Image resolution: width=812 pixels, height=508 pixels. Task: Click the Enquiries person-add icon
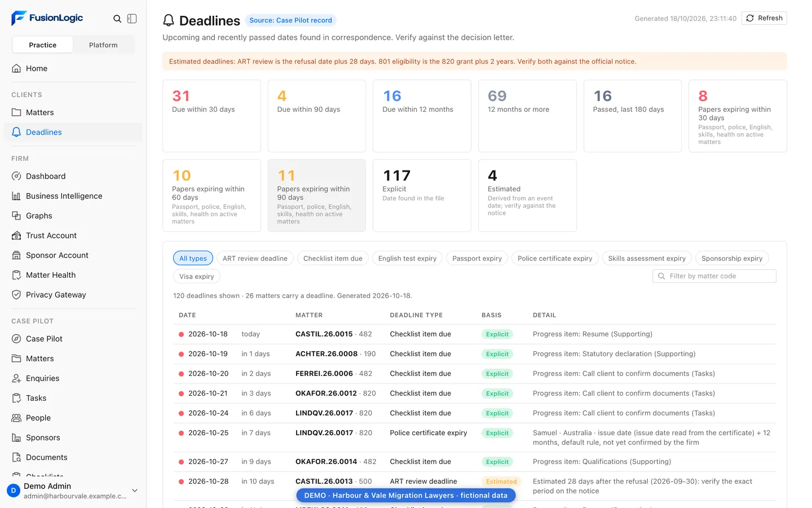point(16,378)
